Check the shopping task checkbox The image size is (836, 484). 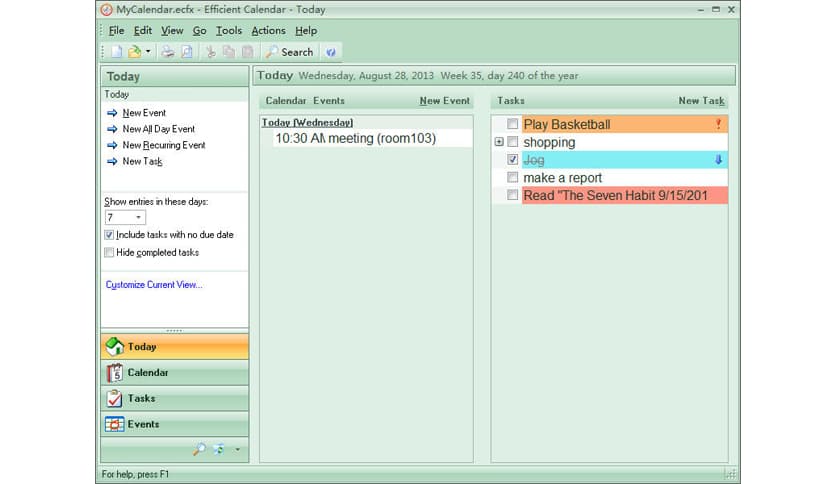(512, 142)
